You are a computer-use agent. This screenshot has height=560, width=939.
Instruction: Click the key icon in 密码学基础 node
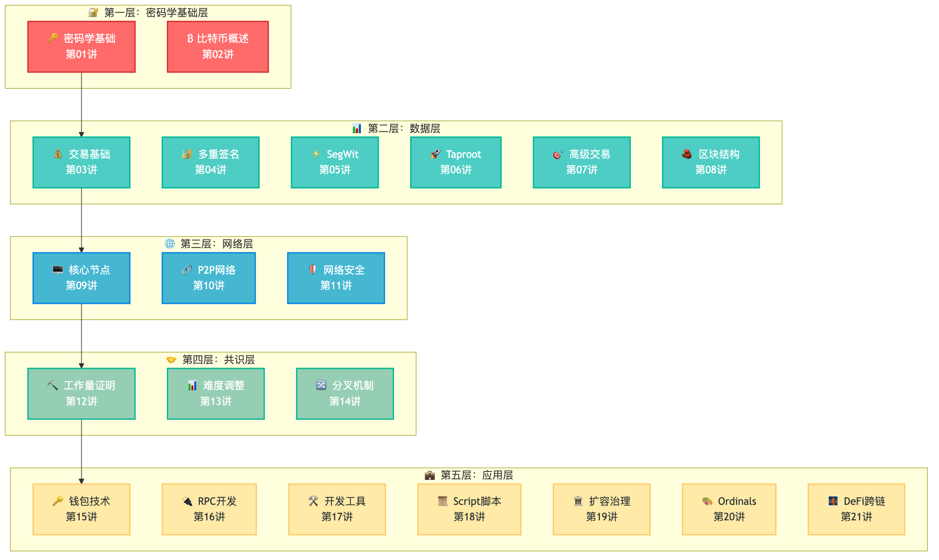(x=53, y=38)
